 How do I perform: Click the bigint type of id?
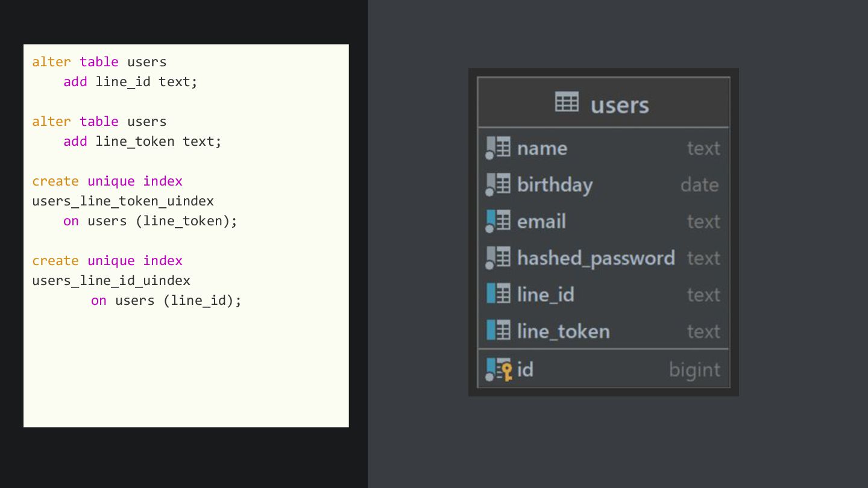coord(694,369)
